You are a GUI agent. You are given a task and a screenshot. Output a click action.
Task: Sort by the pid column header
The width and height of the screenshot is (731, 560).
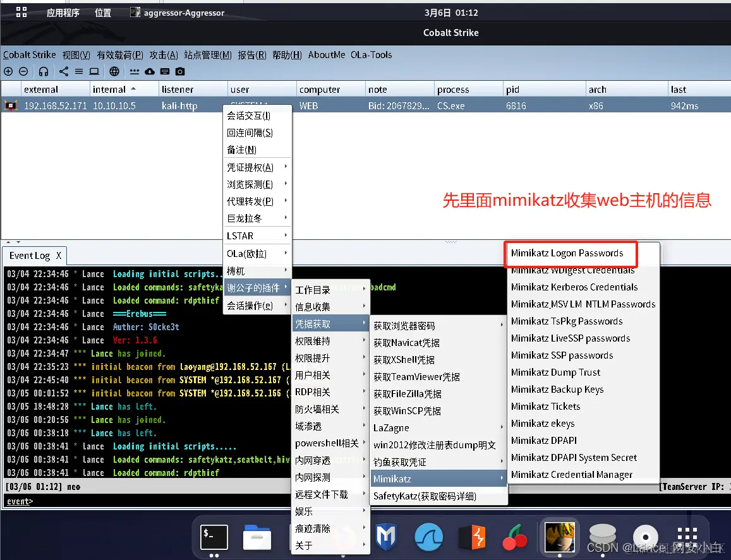pos(544,89)
